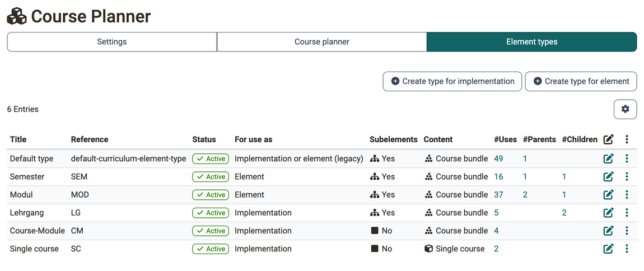Click Course bundle icon in Lehrgang row
Image resolution: width=644 pixels, height=271 pixels.
[428, 213]
